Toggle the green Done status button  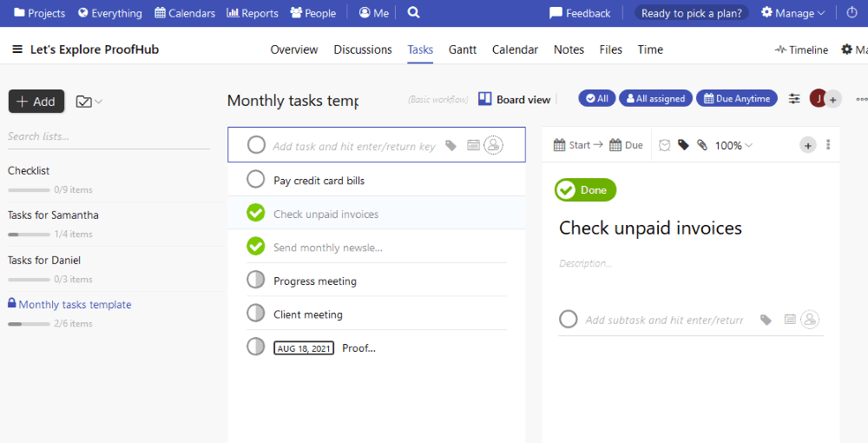pos(585,190)
